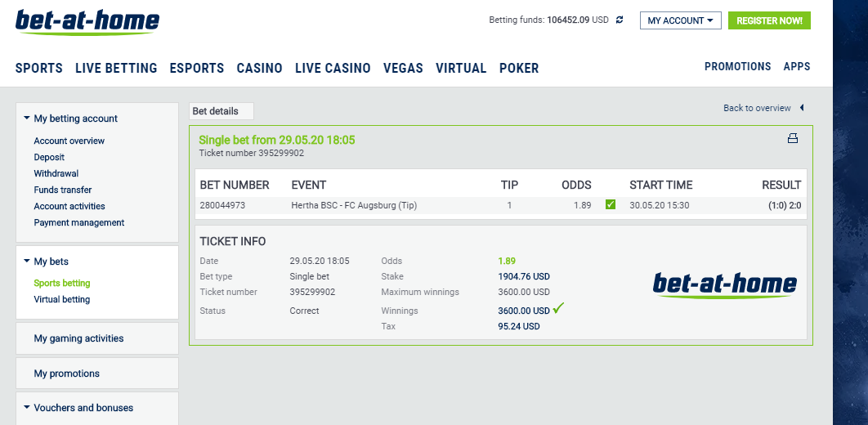This screenshot has height=425, width=868.
Task: Open the VEGAS menu
Action: click(403, 68)
